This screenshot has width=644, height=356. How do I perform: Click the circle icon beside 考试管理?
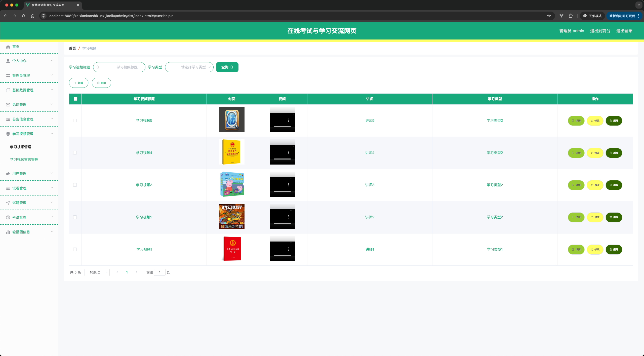point(8,217)
